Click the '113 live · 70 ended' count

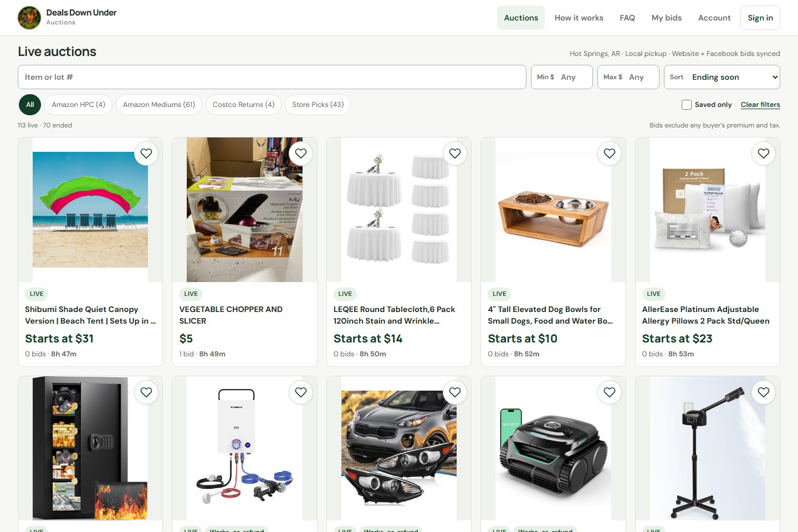pos(45,125)
